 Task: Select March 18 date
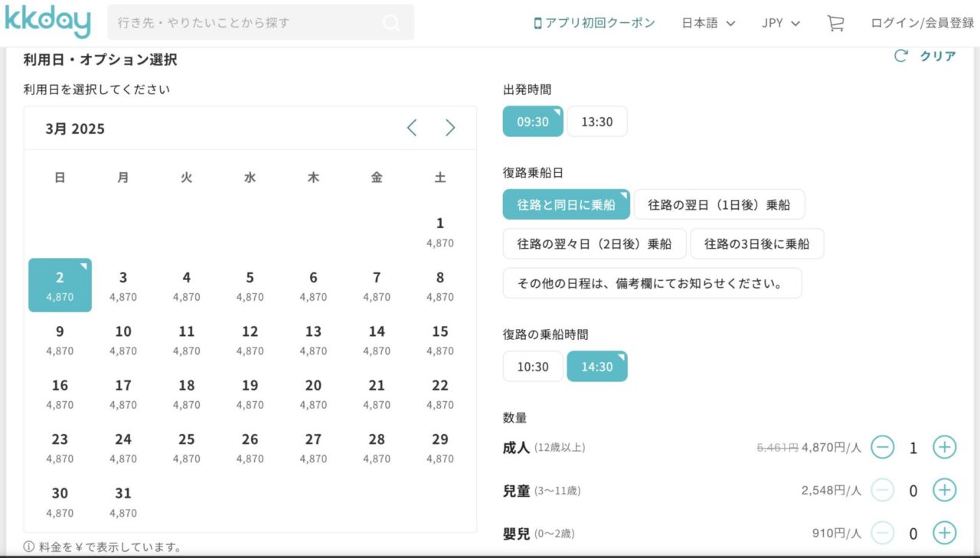point(187,393)
